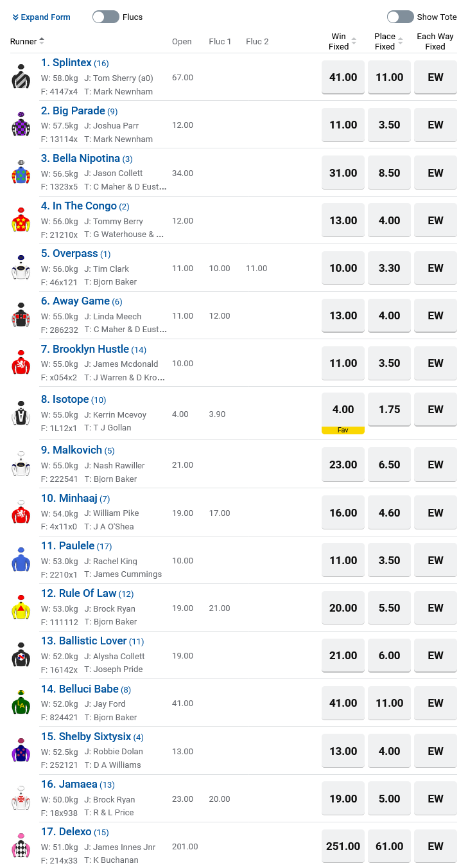Select Delexo's 251.00 win odds

pos(343,846)
